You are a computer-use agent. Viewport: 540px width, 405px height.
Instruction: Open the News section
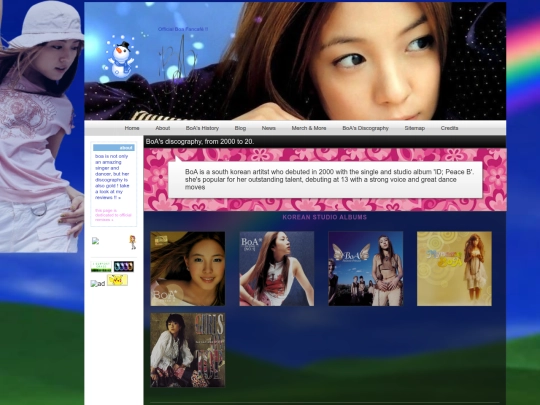pos(269,128)
